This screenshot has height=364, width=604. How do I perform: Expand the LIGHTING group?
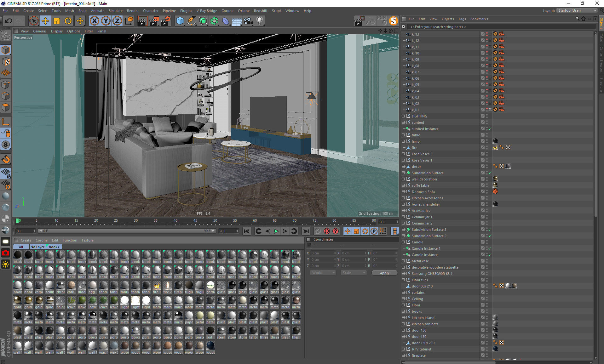click(x=403, y=116)
